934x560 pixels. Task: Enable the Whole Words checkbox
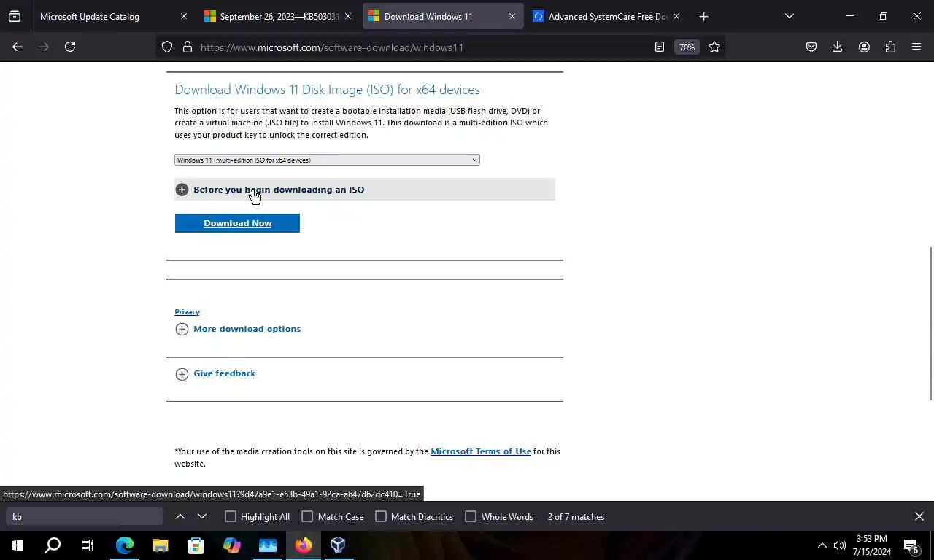pos(471,516)
